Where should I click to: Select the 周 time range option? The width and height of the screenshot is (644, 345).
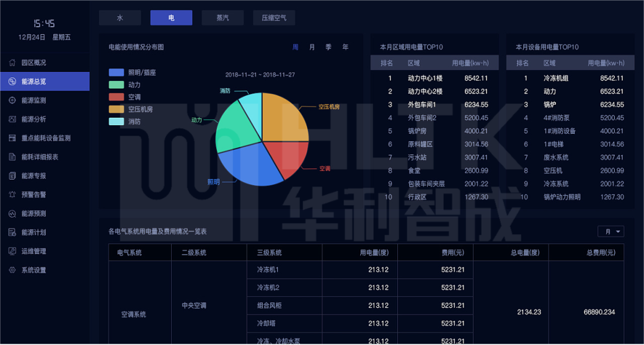click(x=296, y=47)
